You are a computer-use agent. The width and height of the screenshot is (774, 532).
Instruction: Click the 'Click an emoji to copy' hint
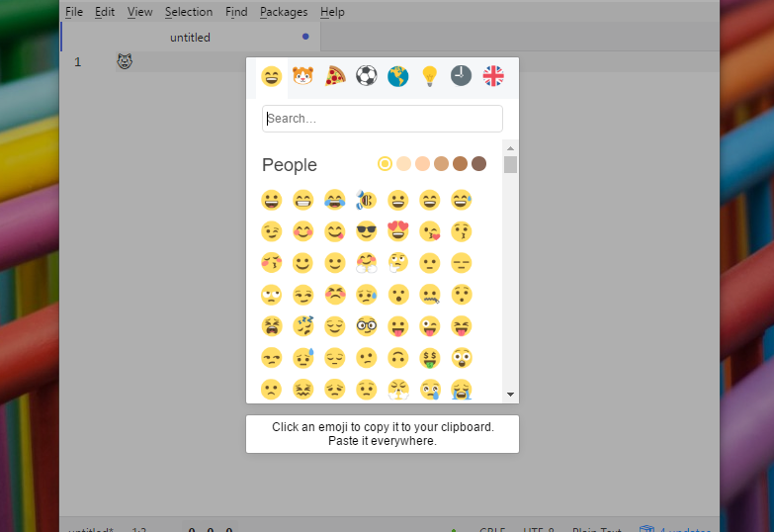[383, 434]
